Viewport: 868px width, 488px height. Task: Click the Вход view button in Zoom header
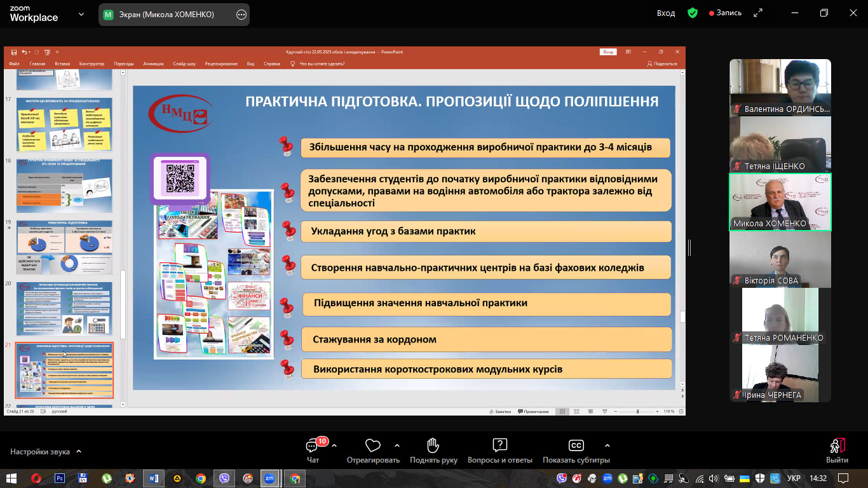click(666, 13)
